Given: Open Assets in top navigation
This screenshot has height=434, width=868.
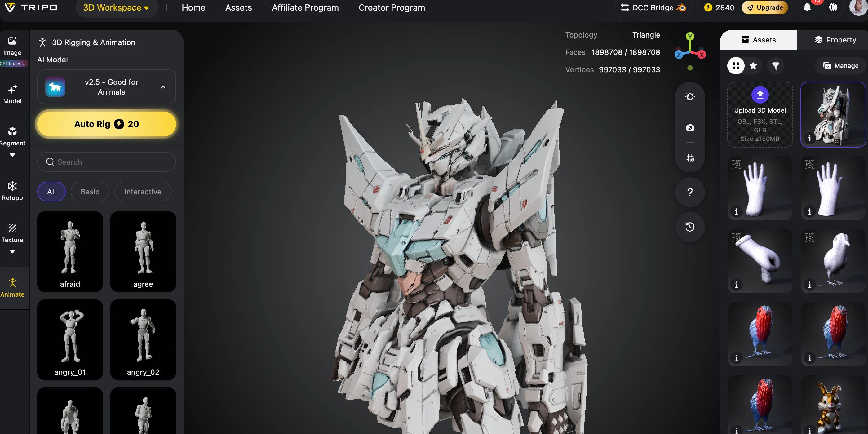Looking at the screenshot, I should point(239,7).
